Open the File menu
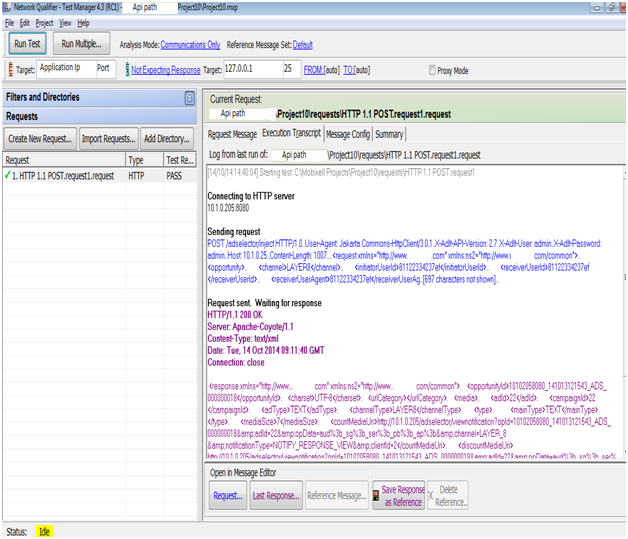This screenshot has height=539, width=628. click(x=9, y=22)
